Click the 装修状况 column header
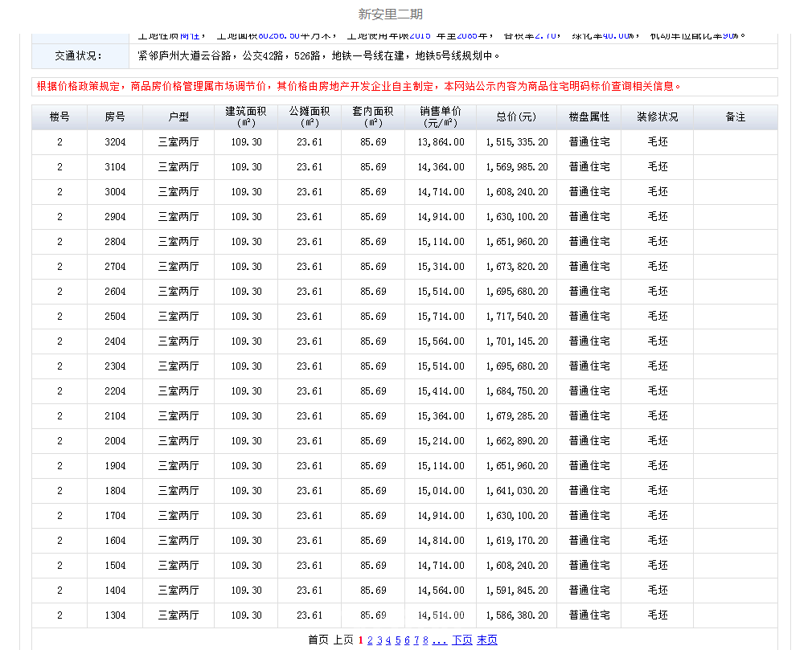This screenshot has width=812, height=650. (x=658, y=117)
